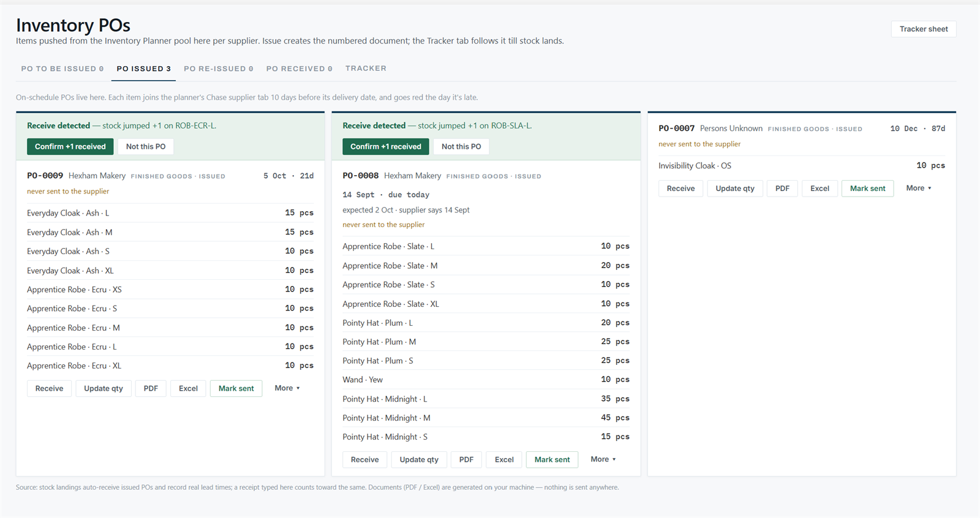The height and width of the screenshot is (518, 980).
Task: Open the Tracker sheet
Action: coord(924,29)
